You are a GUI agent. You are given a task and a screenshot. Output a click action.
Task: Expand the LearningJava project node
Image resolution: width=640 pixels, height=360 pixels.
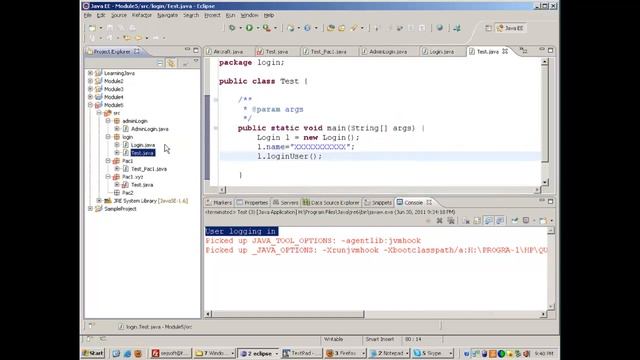(x=91, y=73)
